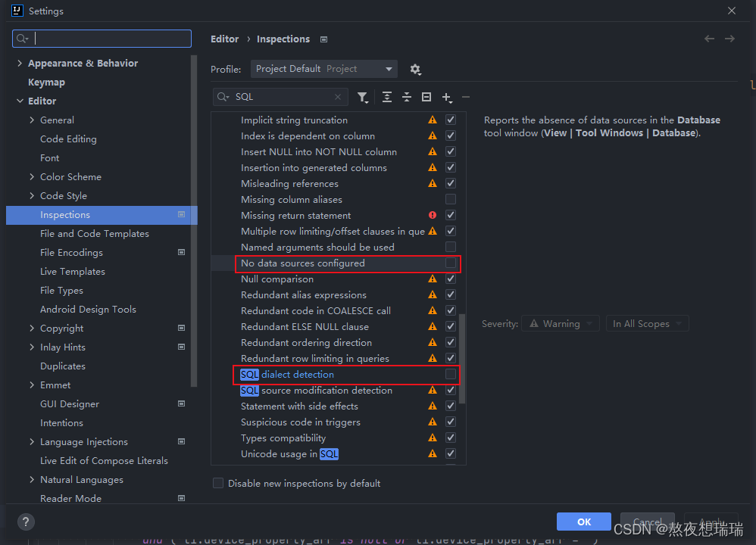Click the project icon beside Reader Mode
The width and height of the screenshot is (756, 545).
point(181,498)
